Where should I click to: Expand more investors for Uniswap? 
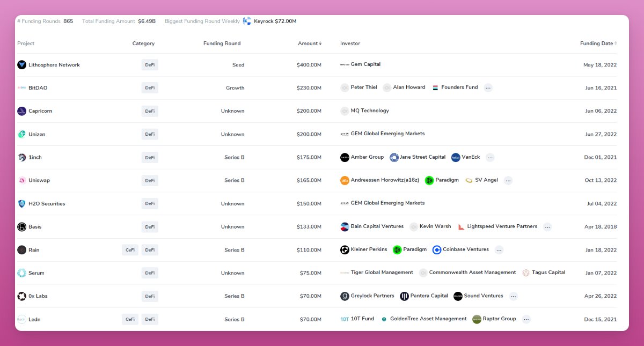tap(508, 181)
